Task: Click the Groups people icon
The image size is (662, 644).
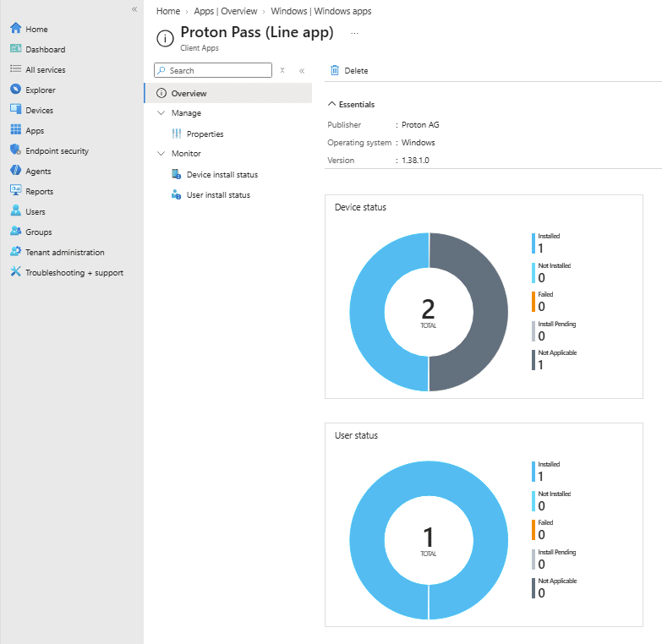Action: point(15,231)
